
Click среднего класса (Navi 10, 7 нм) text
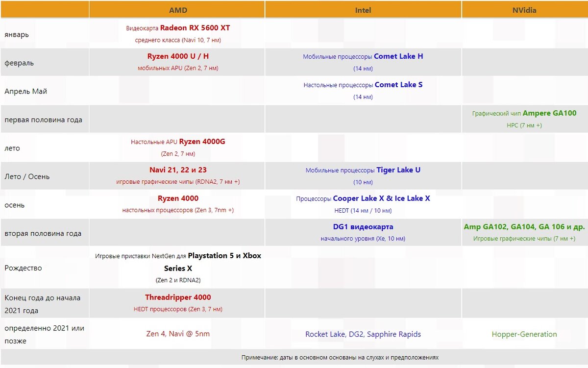(177, 40)
